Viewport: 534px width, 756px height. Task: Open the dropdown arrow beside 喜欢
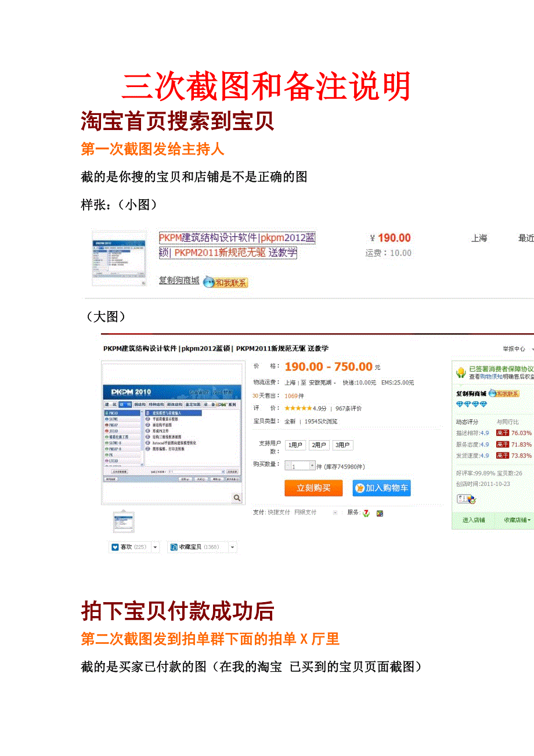[155, 547]
